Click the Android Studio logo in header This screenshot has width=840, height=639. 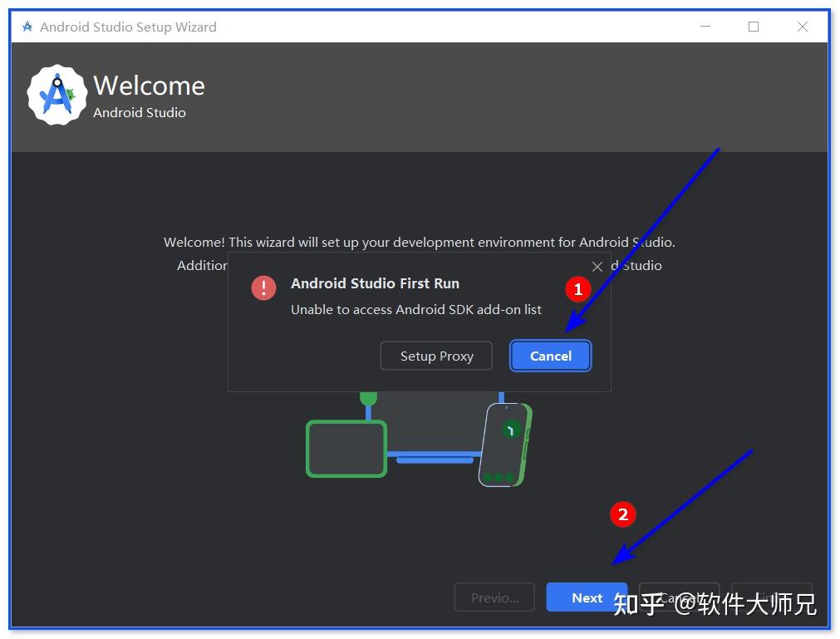coord(56,96)
